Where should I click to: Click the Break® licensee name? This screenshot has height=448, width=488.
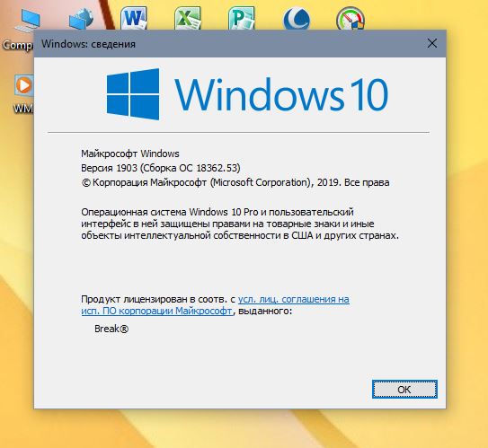click(x=111, y=329)
